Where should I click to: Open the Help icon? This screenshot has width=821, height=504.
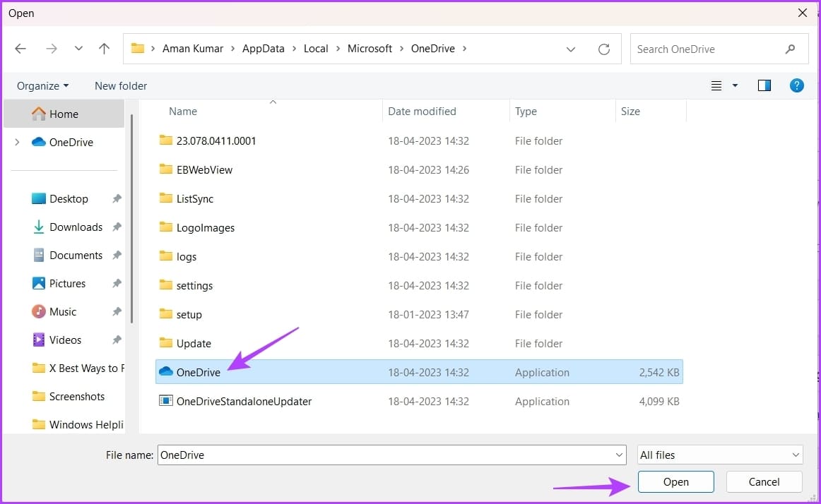pos(796,85)
